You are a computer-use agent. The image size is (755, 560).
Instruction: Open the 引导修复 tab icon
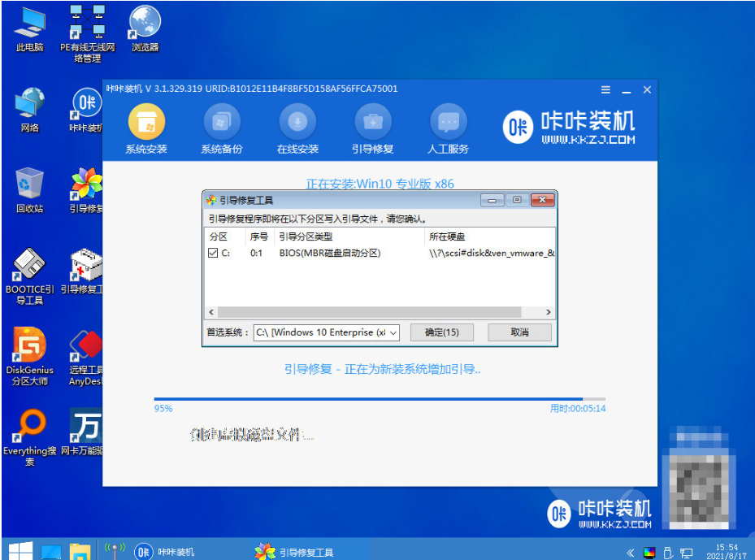(373, 122)
